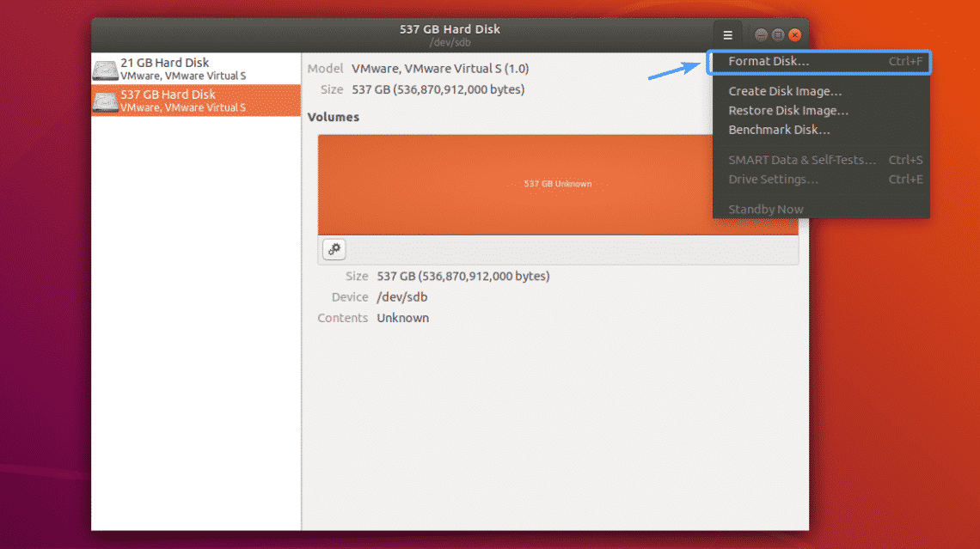Select the 21 GB Hard Disk row
This screenshot has height=549, width=980.
[196, 69]
